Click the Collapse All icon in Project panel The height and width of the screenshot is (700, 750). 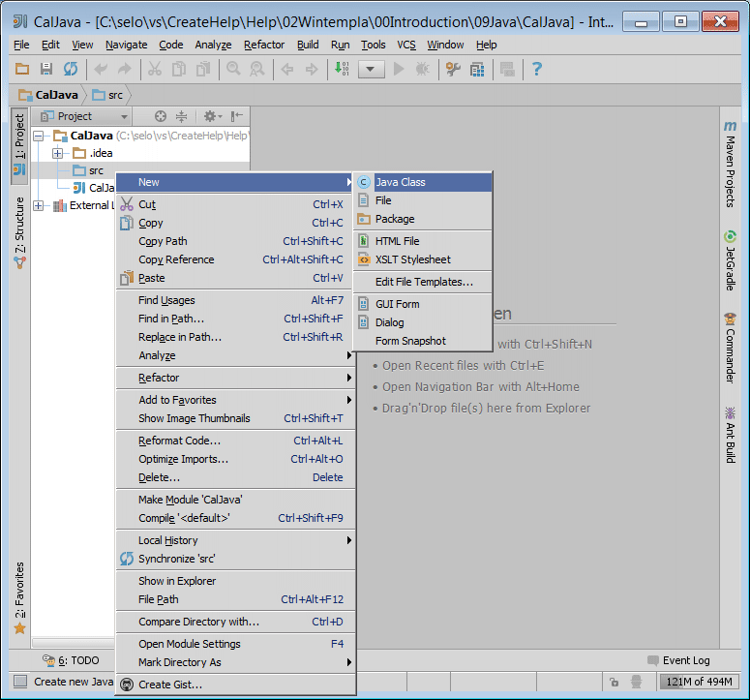[x=182, y=116]
